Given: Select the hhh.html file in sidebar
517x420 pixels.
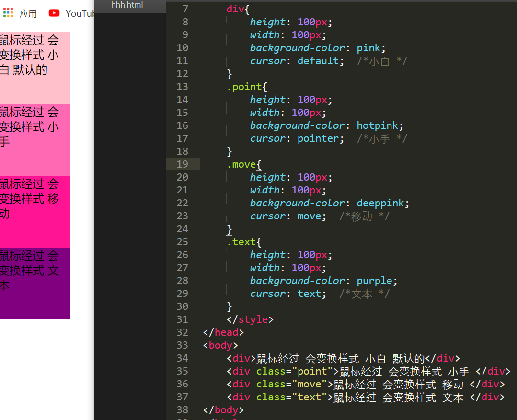Looking at the screenshot, I should pos(127,5).
